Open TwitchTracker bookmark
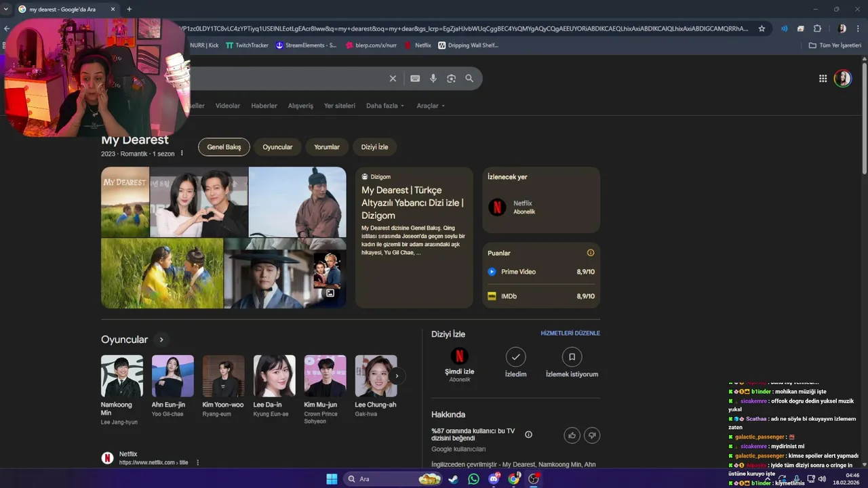This screenshot has height=488, width=868. point(247,45)
